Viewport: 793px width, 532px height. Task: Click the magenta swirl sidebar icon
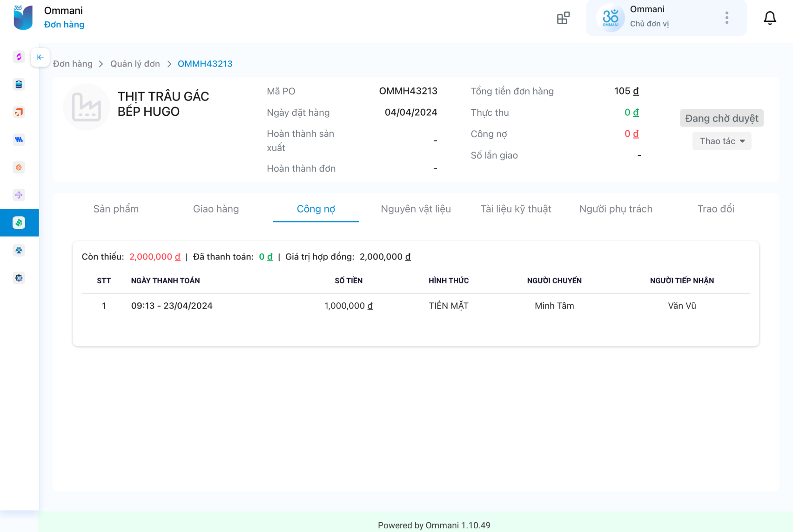(19, 57)
